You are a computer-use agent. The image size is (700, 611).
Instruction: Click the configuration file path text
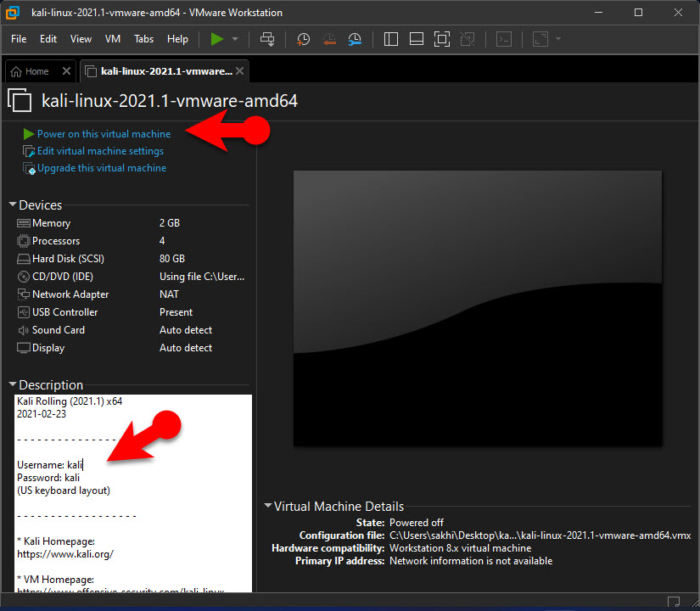click(x=540, y=535)
